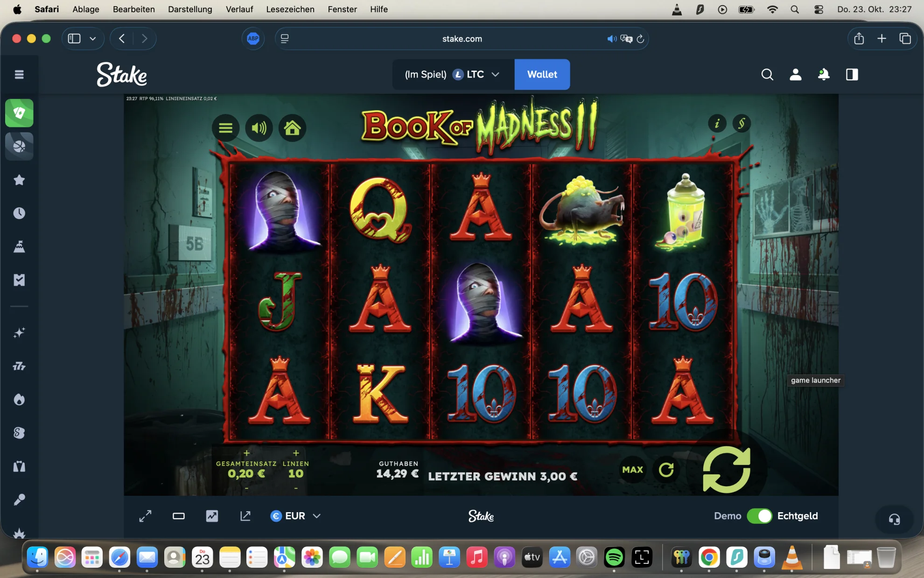Click the Stake logo below the game
Image resolution: width=924 pixels, height=578 pixels.
coord(481,516)
